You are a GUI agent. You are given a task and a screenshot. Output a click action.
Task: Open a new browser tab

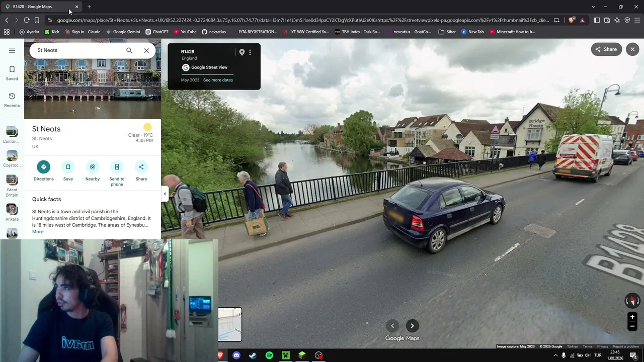point(89,7)
